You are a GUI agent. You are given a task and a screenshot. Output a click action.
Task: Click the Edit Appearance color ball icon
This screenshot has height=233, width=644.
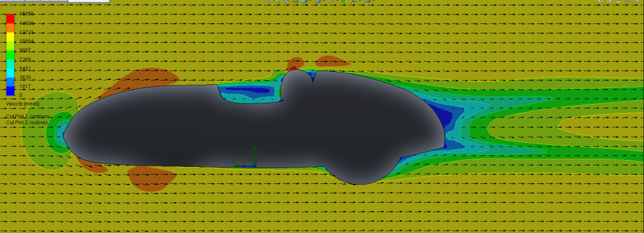click(345, 1)
